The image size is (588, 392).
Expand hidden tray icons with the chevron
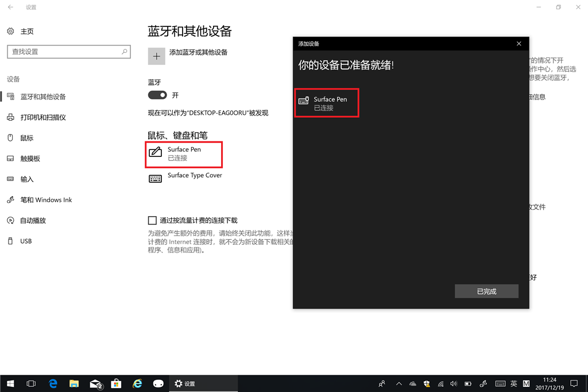399,383
